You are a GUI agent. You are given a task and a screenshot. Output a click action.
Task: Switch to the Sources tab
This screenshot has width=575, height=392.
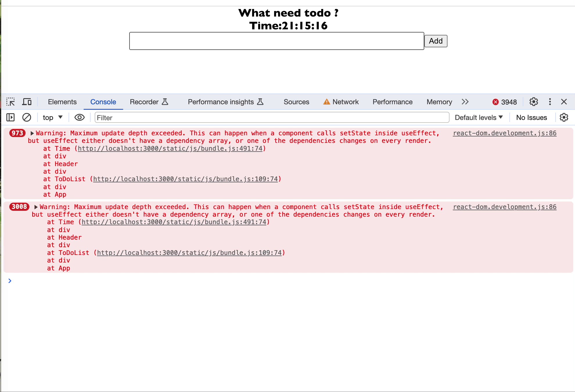pyautogui.click(x=296, y=102)
